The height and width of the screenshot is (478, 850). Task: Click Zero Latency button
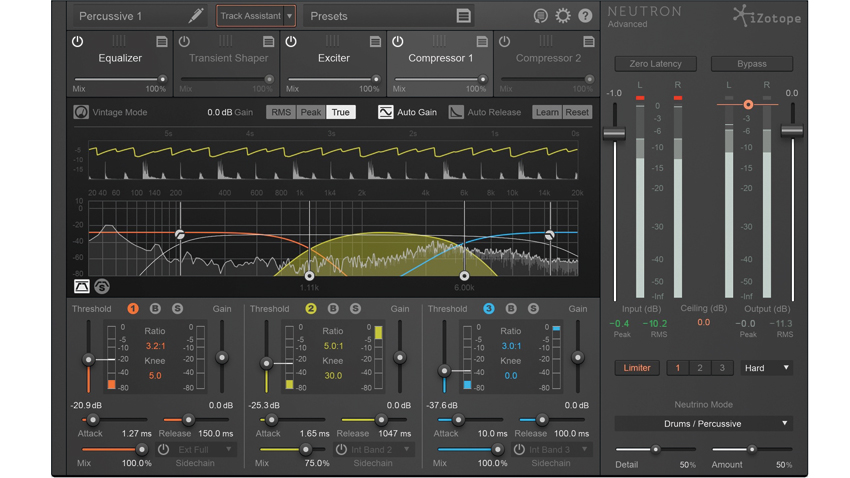(x=655, y=64)
